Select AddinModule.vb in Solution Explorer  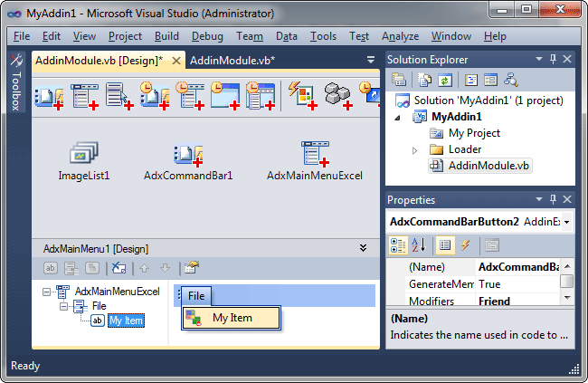point(480,166)
